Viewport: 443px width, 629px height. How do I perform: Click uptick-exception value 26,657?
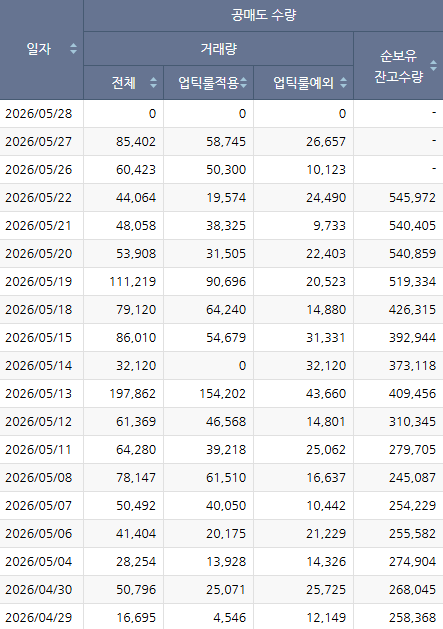326,142
